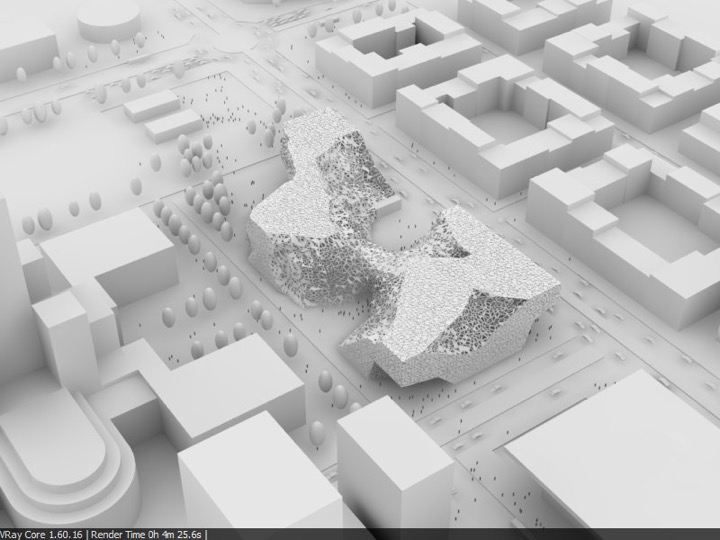Click the Render Time 0h 4m 25.6s text
720x540 pixels.
(146, 534)
